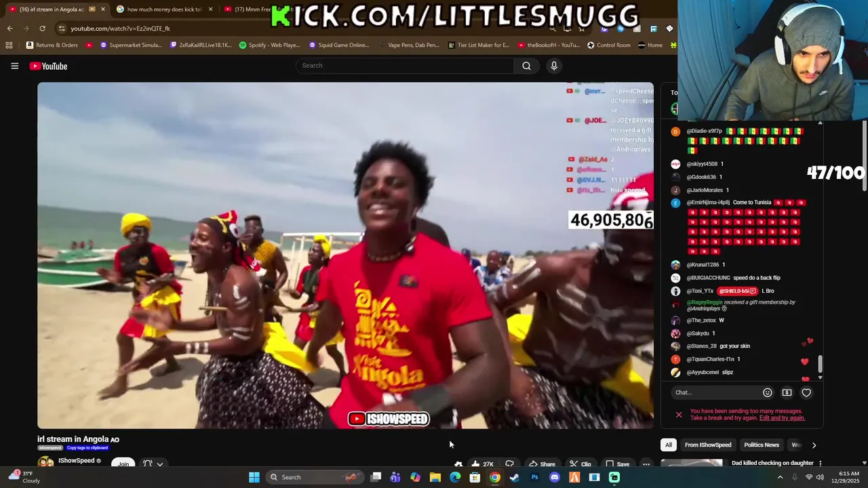The image size is (868, 488).
Task: Open the Control Room bookmark
Action: click(x=609, y=45)
